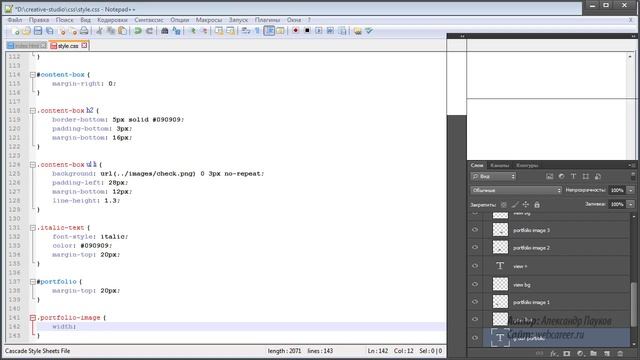The width and height of the screenshot is (640, 360).
Task: Open the Файл menu
Action: click(x=15, y=20)
